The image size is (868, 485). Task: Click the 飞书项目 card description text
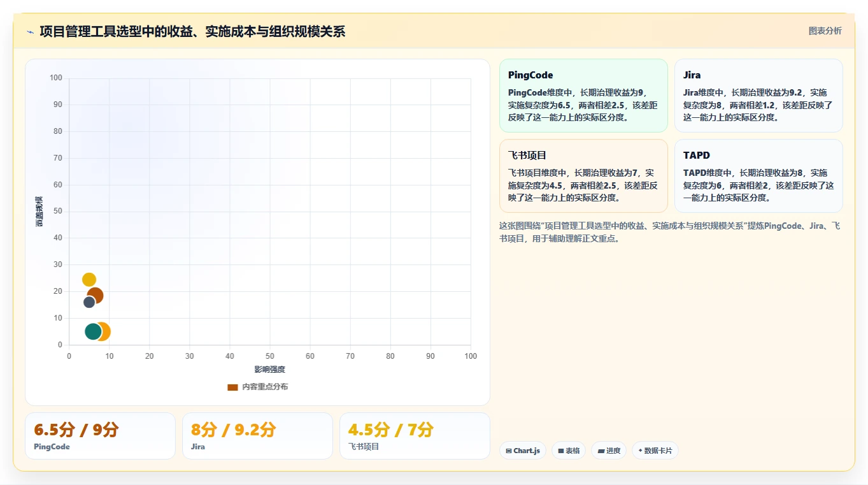pos(583,185)
